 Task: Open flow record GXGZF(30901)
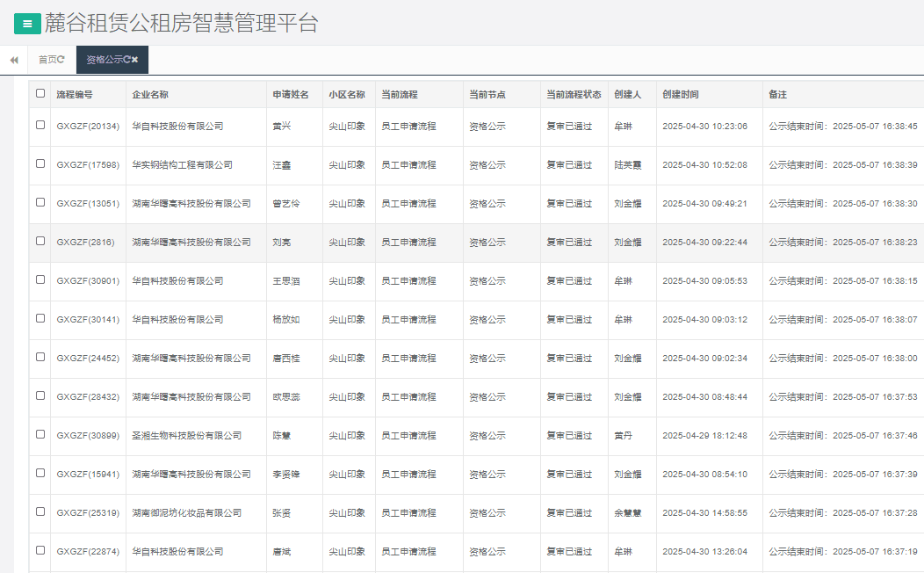click(86, 280)
